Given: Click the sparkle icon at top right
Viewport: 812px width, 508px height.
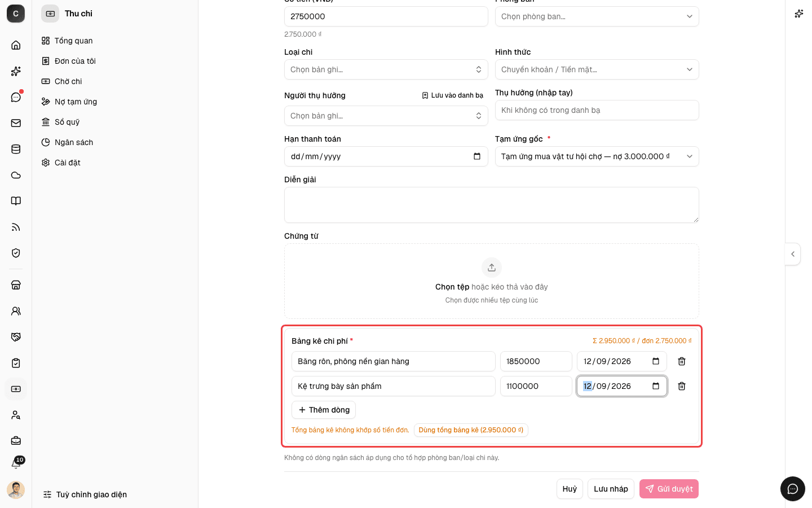Looking at the screenshot, I should point(799,14).
